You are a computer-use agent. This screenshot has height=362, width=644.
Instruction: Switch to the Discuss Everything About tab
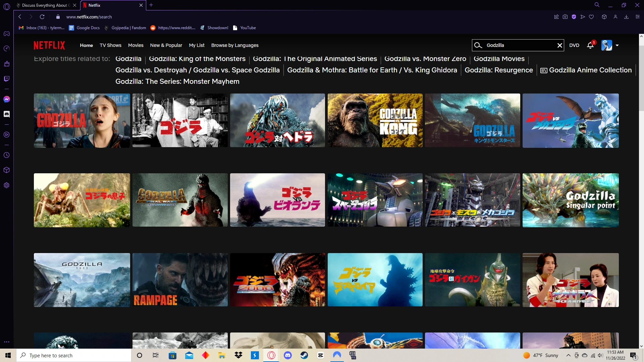[x=47, y=5]
